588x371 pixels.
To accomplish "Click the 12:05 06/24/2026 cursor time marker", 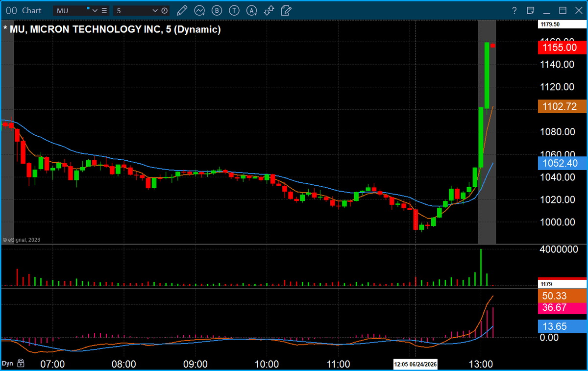I will (416, 364).
